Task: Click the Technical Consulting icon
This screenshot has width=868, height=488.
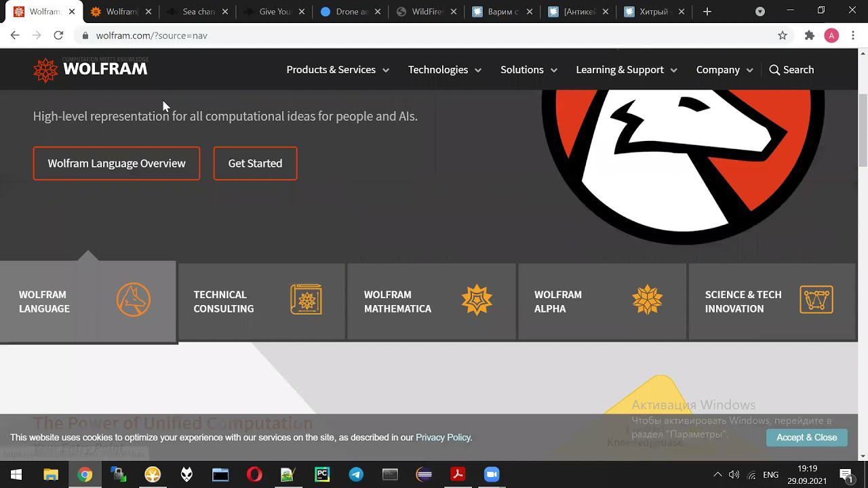Action: 306,300
